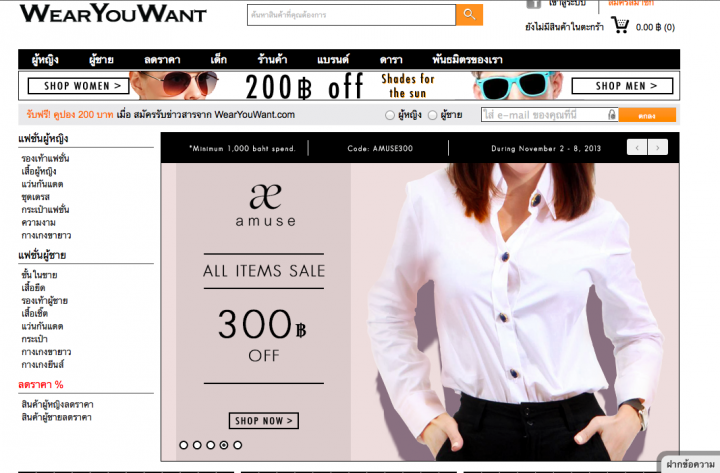This screenshot has height=473, width=720.
Task: Click the เข้าสู่ระบบ login link
Action: pos(568,3)
